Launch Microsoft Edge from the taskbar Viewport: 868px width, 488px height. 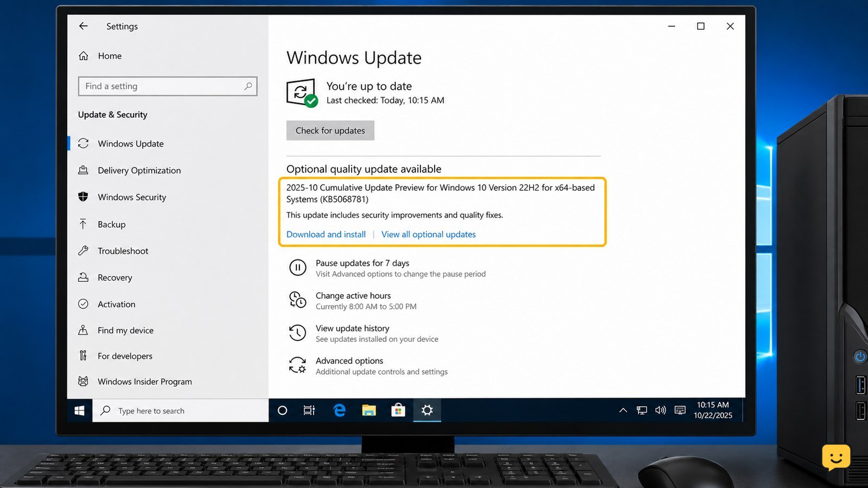[340, 410]
